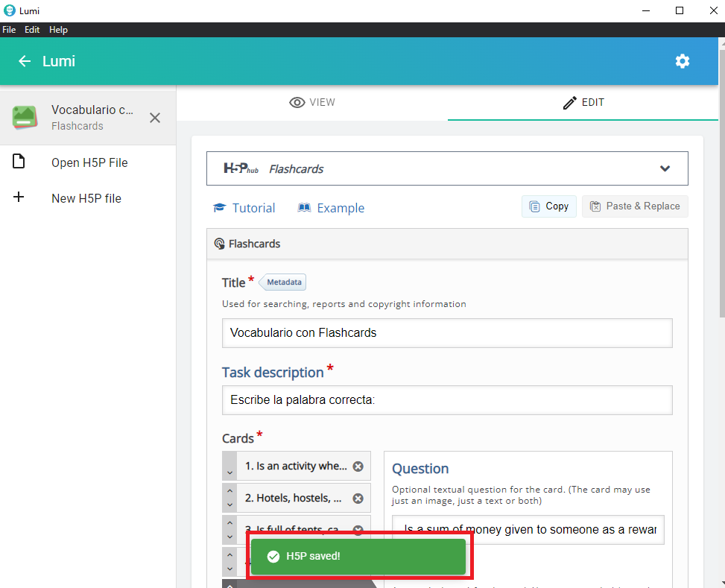Click the Title text field
725x588 pixels.
coord(447,333)
